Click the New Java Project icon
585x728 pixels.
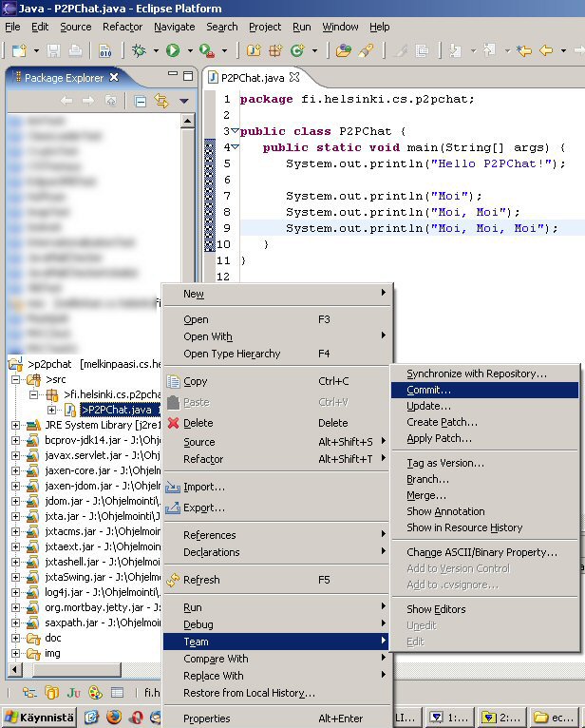pos(254,50)
